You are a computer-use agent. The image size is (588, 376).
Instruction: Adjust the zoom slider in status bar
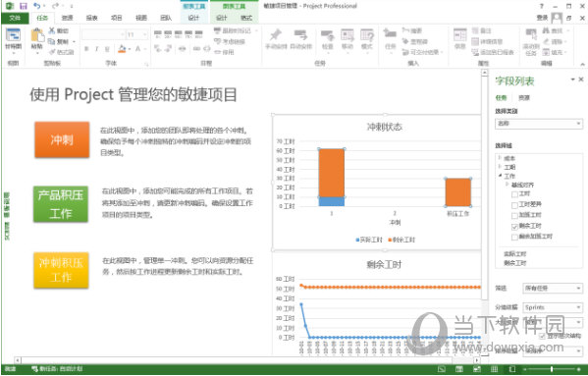[x=552, y=370]
